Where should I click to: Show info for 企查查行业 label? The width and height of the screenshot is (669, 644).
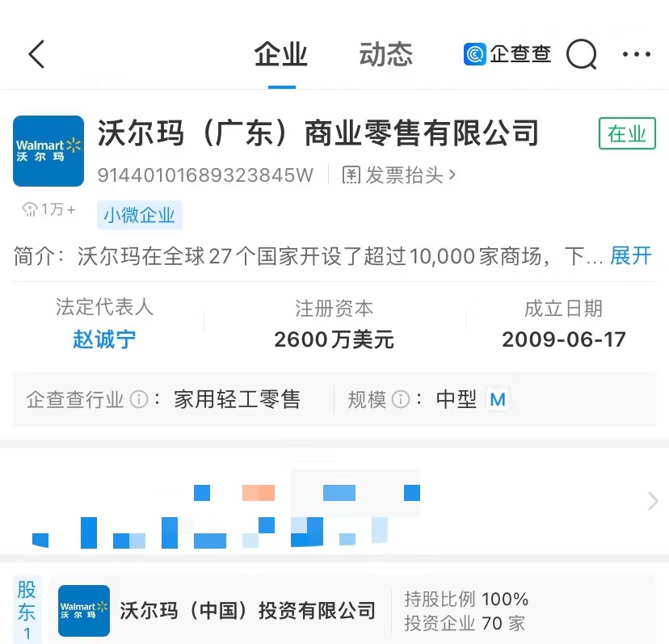pyautogui.click(x=139, y=399)
